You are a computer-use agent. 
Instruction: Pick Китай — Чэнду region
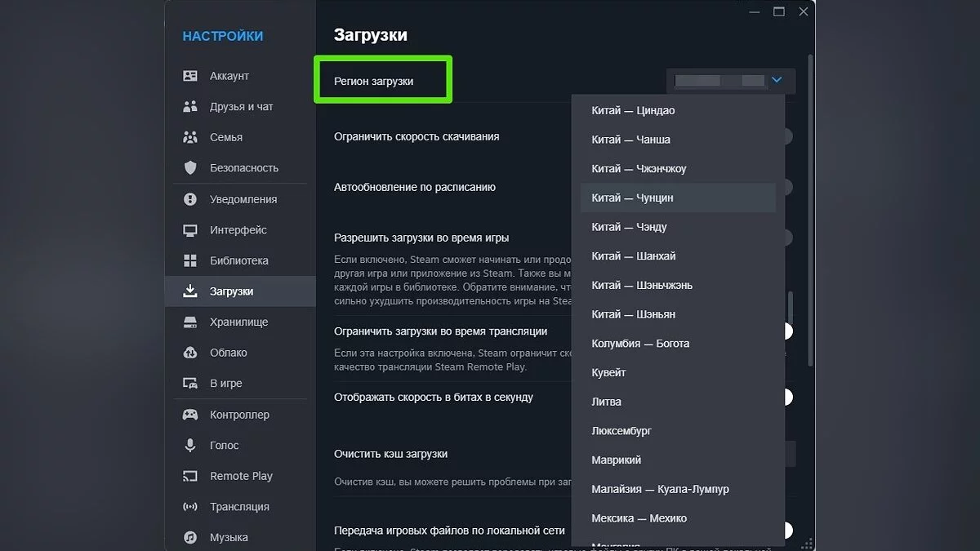[678, 227]
